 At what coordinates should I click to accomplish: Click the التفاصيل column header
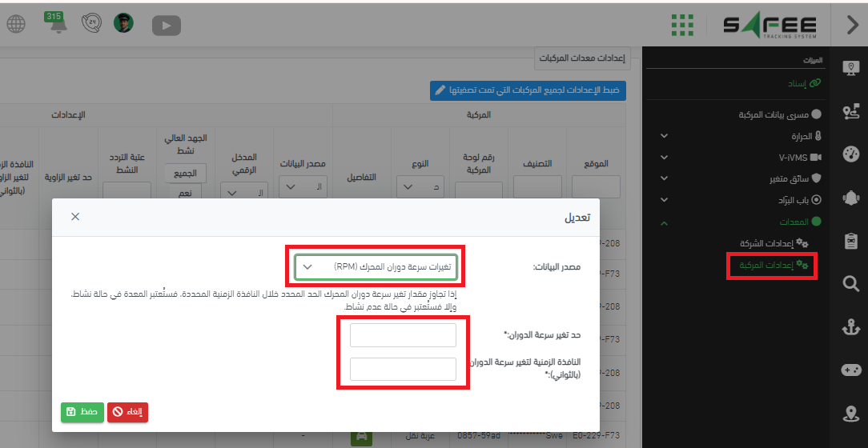coord(361,177)
